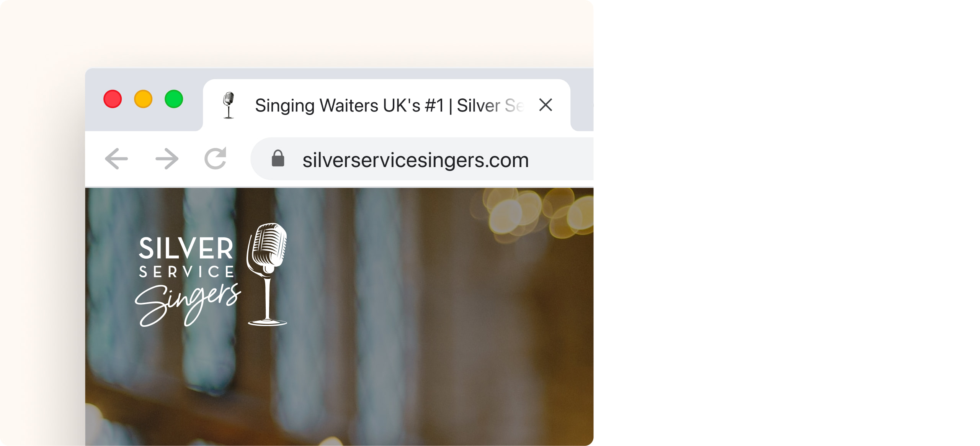Click the empty tab strip beside the open tab

coord(583,100)
